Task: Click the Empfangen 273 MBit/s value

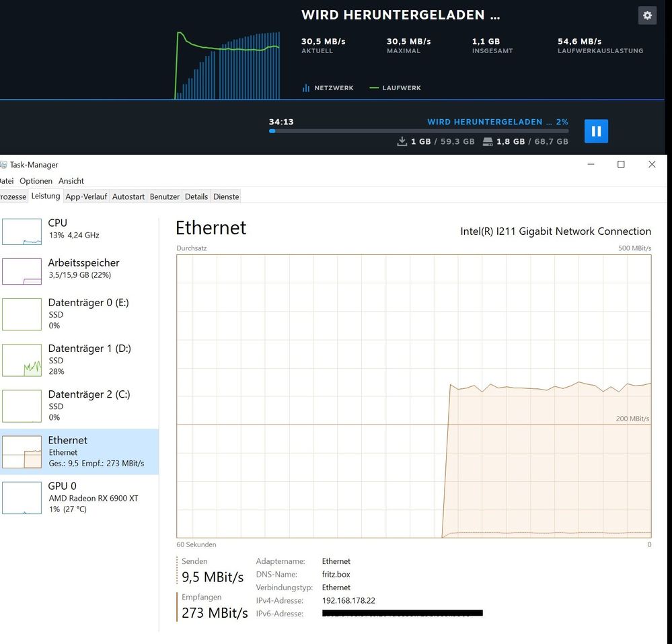Action: click(215, 613)
